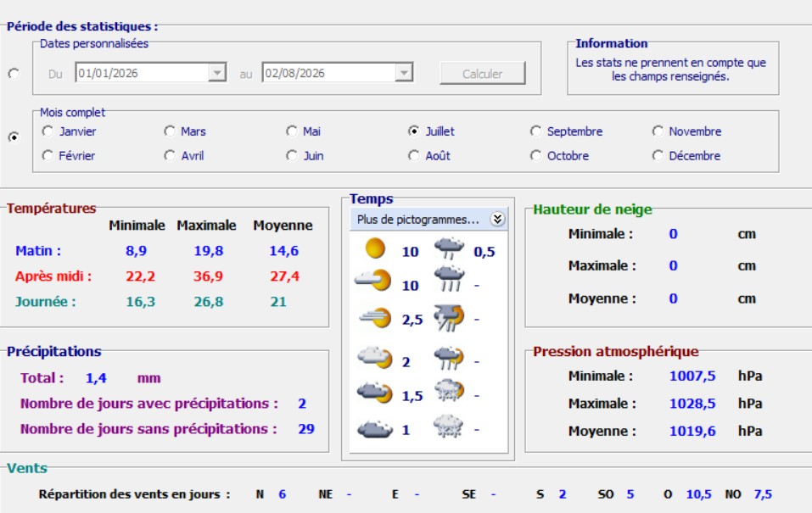Image resolution: width=812 pixels, height=513 pixels.
Task: Click the sunny weather pictogram
Action: pos(375,248)
